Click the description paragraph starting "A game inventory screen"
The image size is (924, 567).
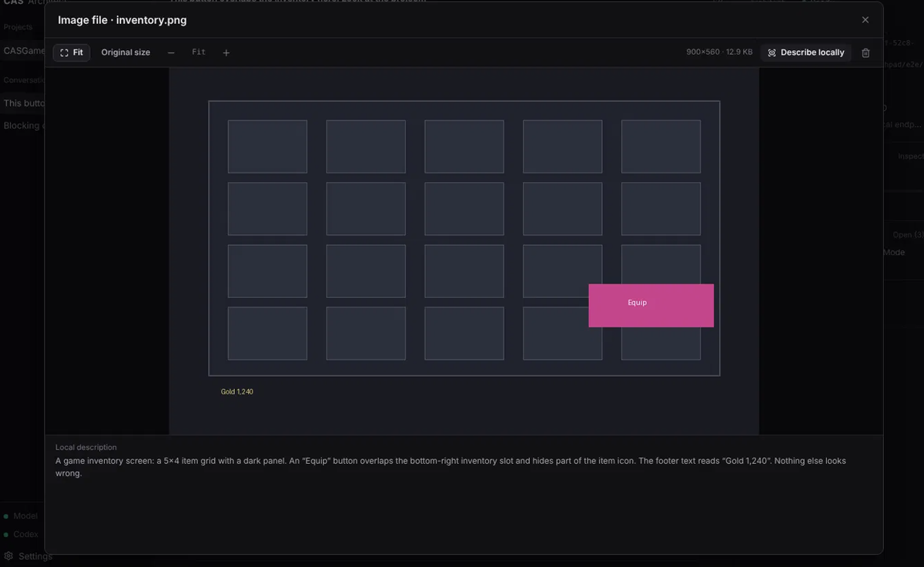coord(450,467)
